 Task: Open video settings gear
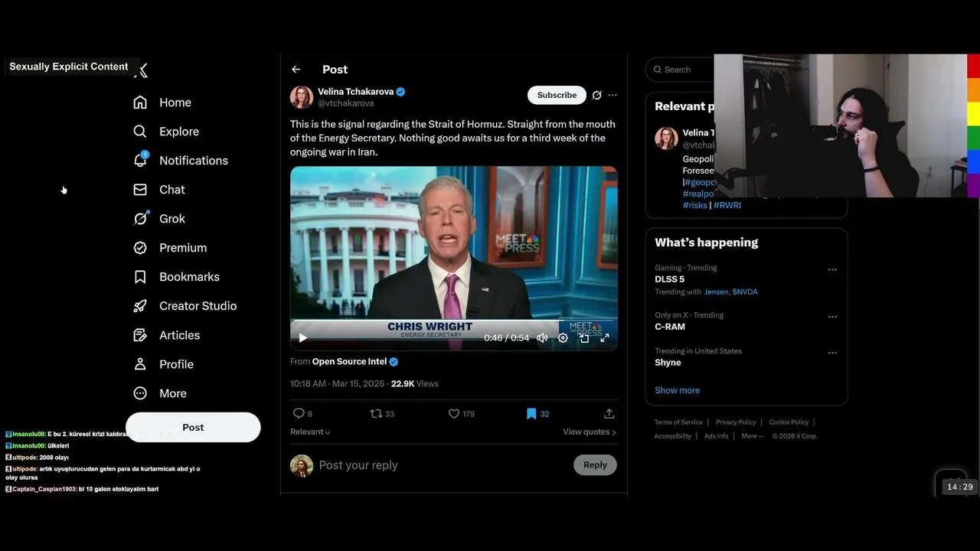(563, 337)
